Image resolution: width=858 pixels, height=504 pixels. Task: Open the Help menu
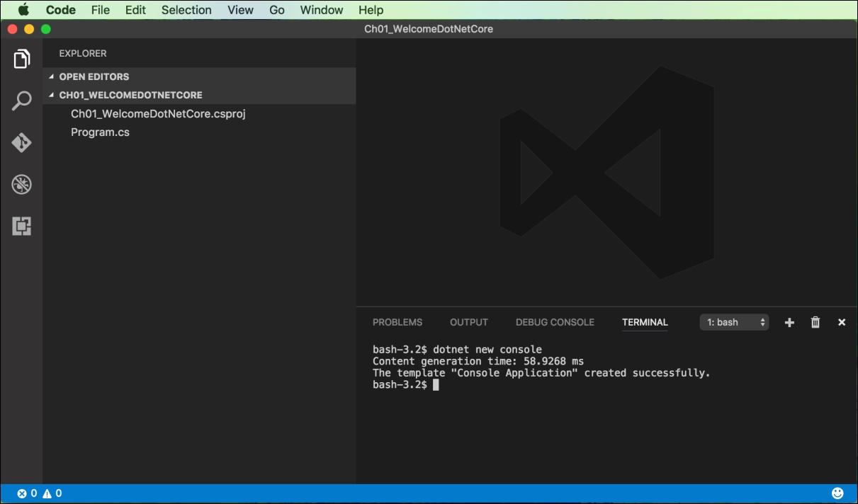371,10
